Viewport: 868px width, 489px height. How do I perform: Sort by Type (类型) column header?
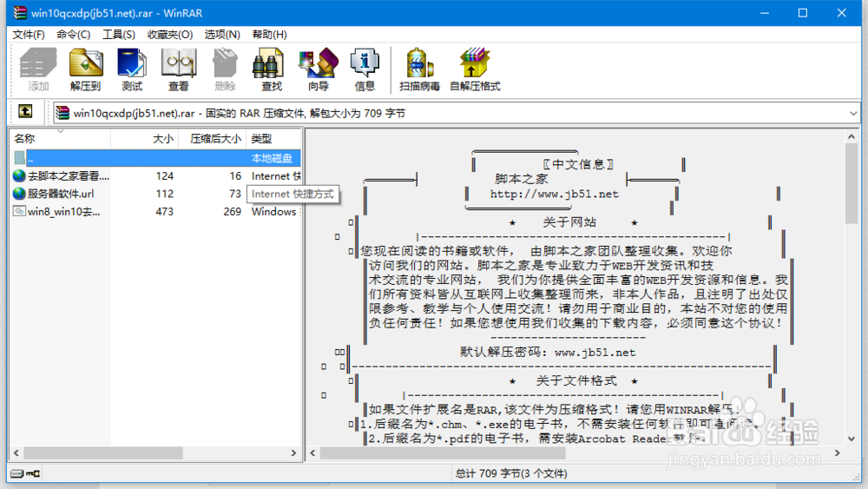pos(273,138)
